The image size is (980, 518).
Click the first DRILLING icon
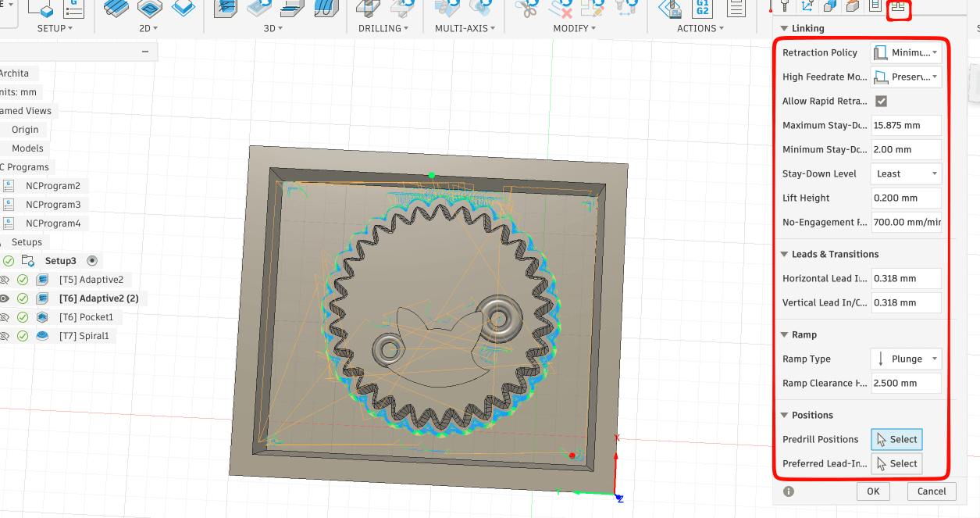click(369, 8)
